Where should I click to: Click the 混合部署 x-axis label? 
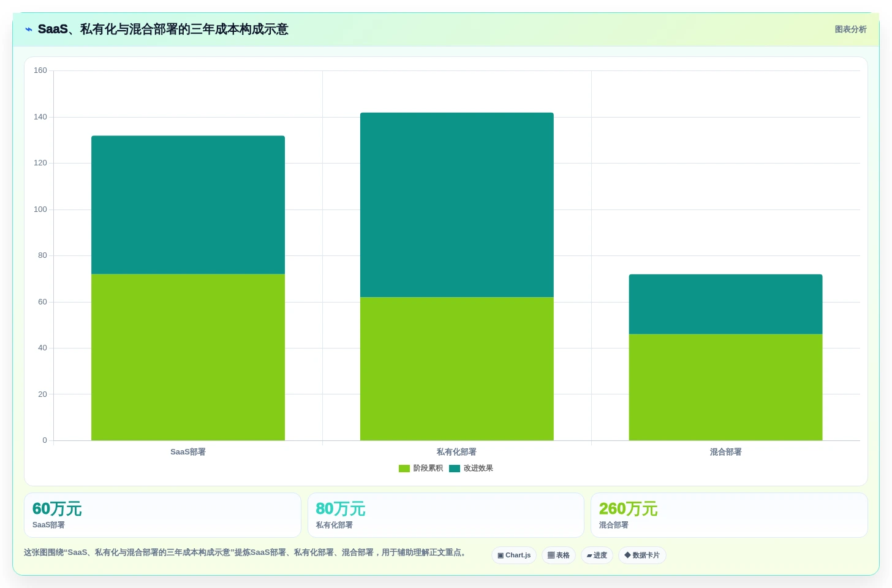point(725,452)
